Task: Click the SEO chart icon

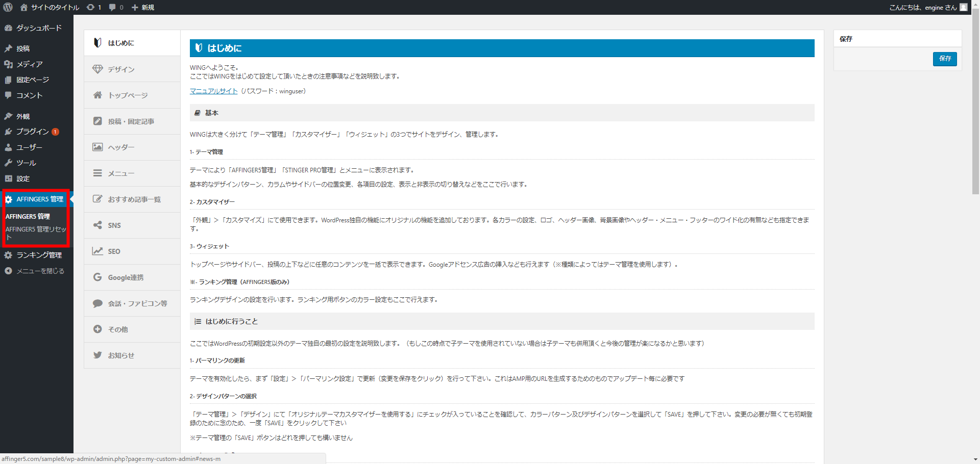Action: coord(97,251)
